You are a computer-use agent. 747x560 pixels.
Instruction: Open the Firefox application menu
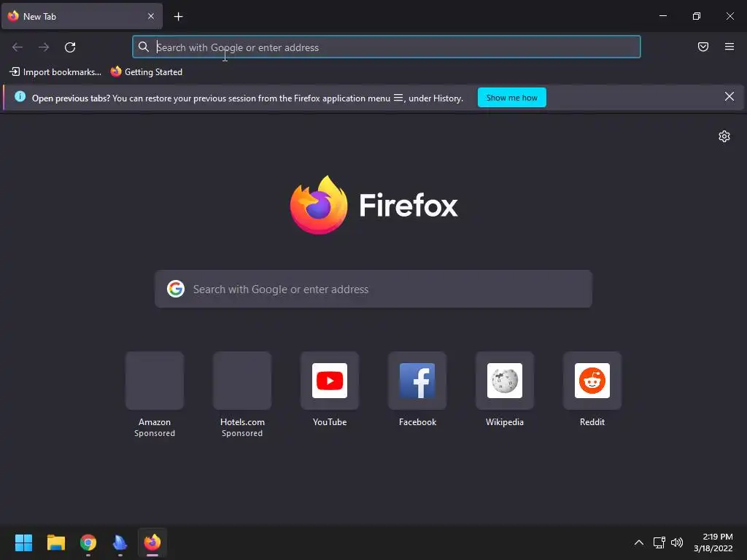pyautogui.click(x=729, y=47)
